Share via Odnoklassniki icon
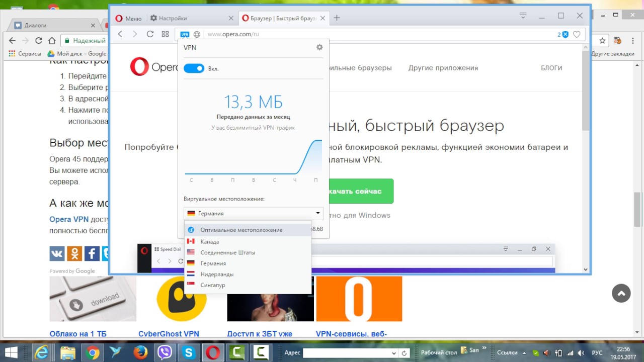 click(74, 253)
